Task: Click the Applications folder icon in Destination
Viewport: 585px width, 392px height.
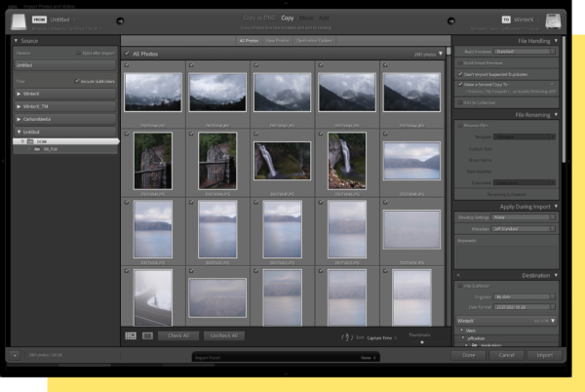Action: pyautogui.click(x=475, y=345)
